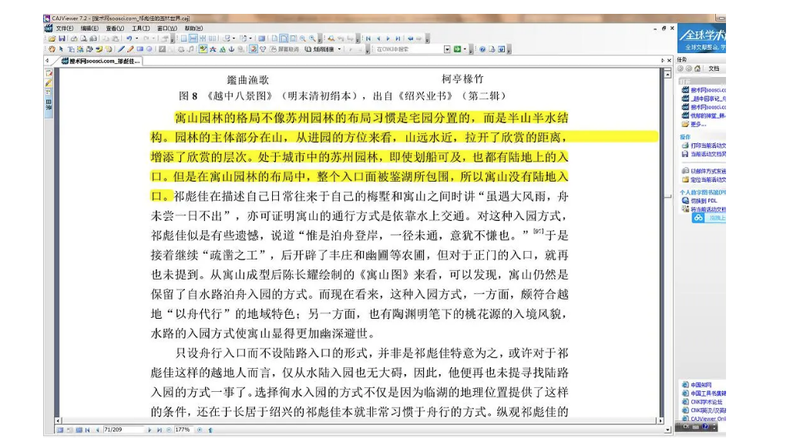Select the hand pan tool
800x445 pixels.
[50, 49]
